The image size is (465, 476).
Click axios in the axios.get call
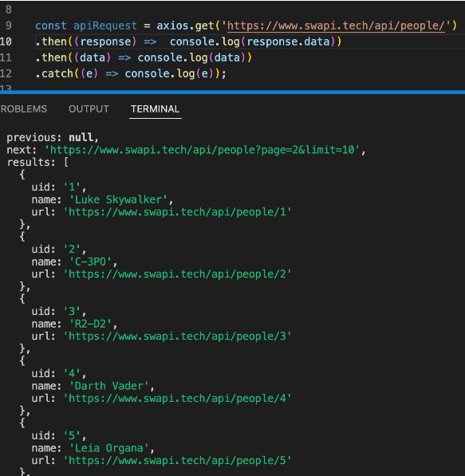172,26
